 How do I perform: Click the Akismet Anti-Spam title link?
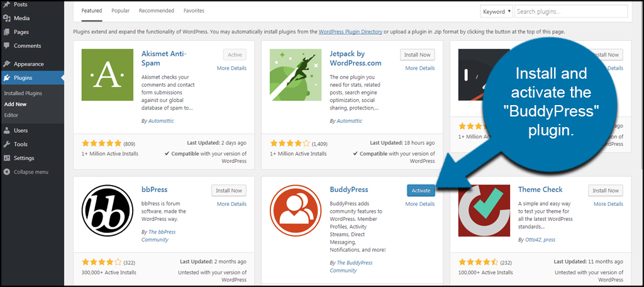click(x=165, y=59)
